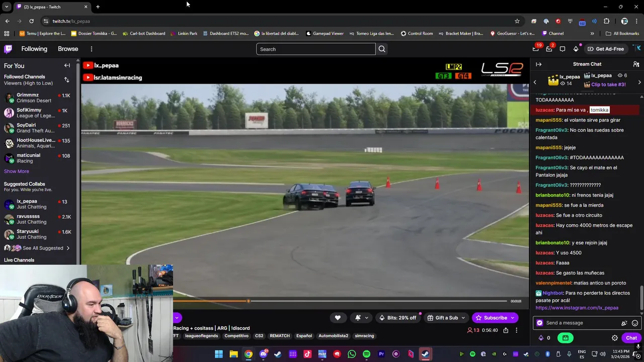Open Bits cheer icon in chat input
The width and height of the screenshot is (644, 362).
[624, 323]
